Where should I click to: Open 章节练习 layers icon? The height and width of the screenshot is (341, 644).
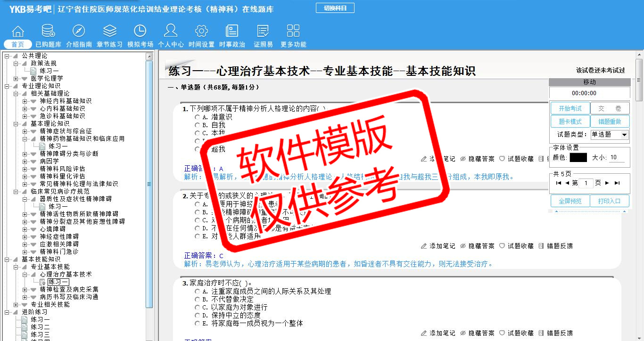coord(109,32)
